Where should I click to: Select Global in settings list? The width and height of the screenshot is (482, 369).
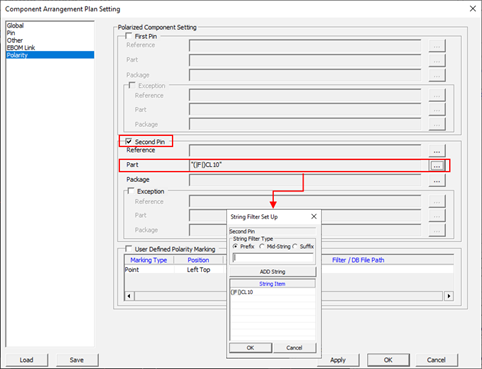click(x=15, y=26)
